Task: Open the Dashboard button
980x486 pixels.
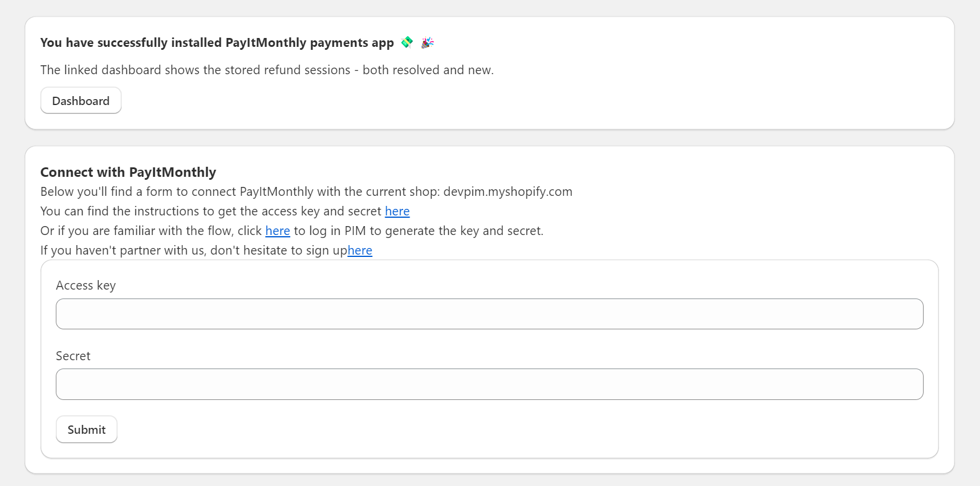Action: point(81,101)
